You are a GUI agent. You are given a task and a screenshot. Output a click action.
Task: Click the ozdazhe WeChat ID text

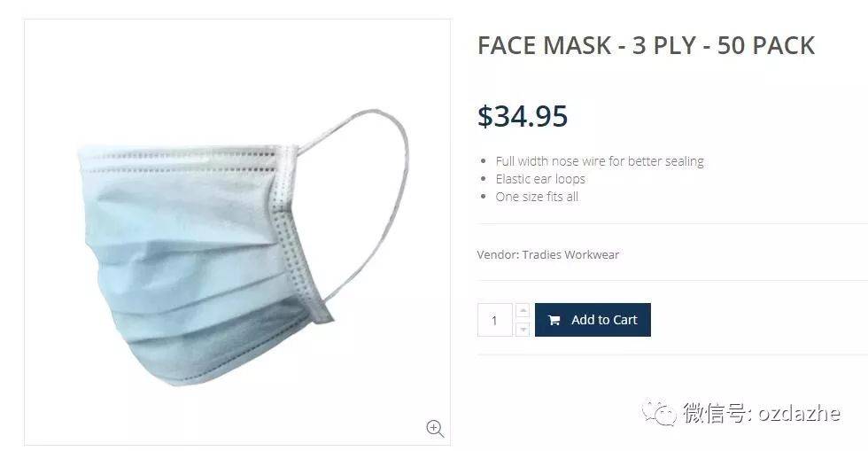(x=799, y=413)
